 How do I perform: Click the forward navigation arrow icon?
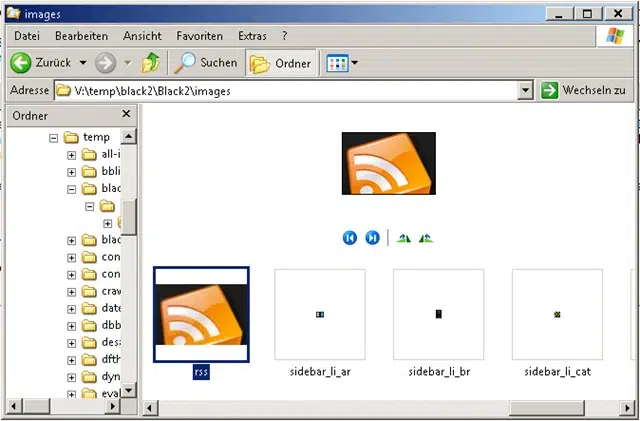[x=106, y=63]
